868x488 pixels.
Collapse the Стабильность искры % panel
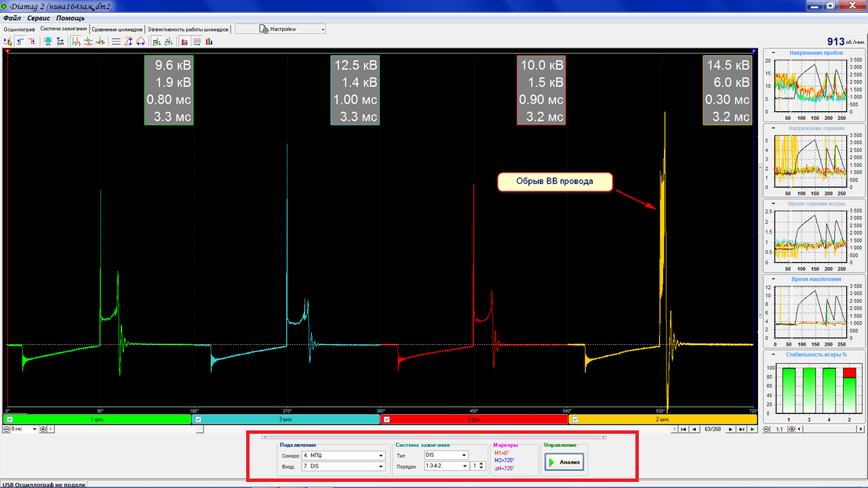[772, 354]
